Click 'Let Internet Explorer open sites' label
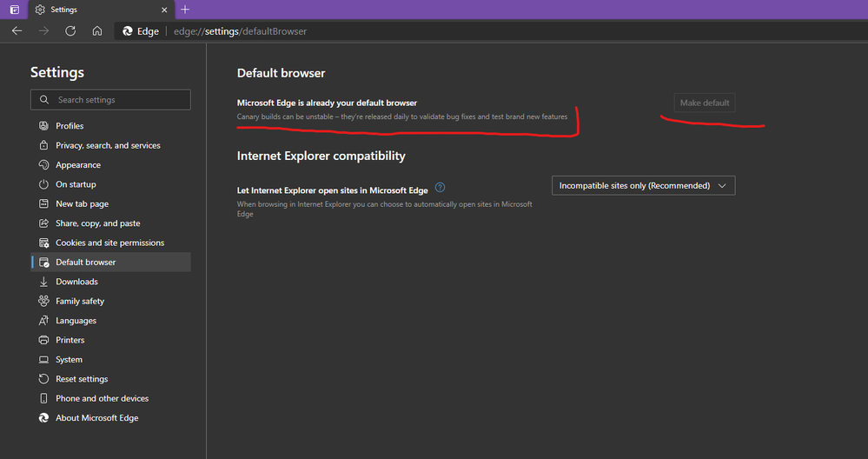Image resolution: width=868 pixels, height=459 pixels. [332, 190]
